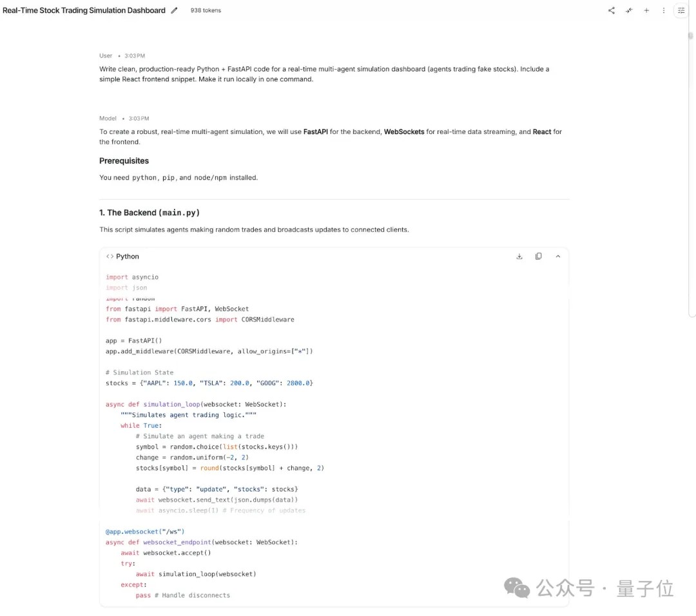The width and height of the screenshot is (696, 616).
Task: Open the share prompt icon
Action: 612,11
